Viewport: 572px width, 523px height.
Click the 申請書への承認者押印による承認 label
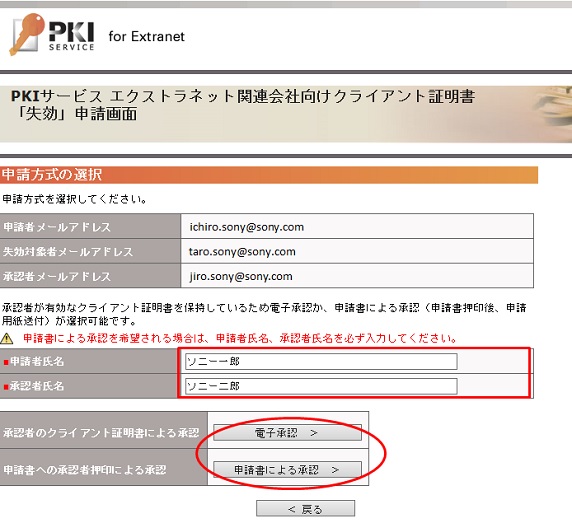point(85,469)
